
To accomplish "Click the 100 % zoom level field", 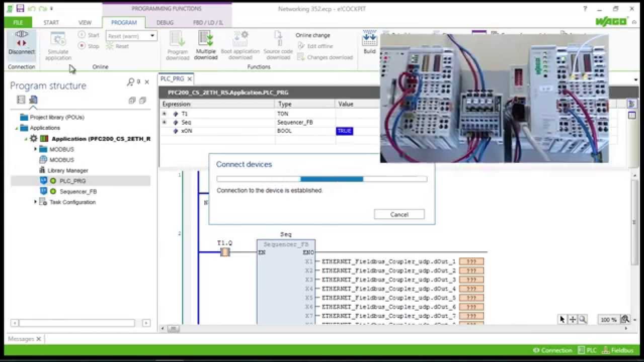I will [608, 320].
